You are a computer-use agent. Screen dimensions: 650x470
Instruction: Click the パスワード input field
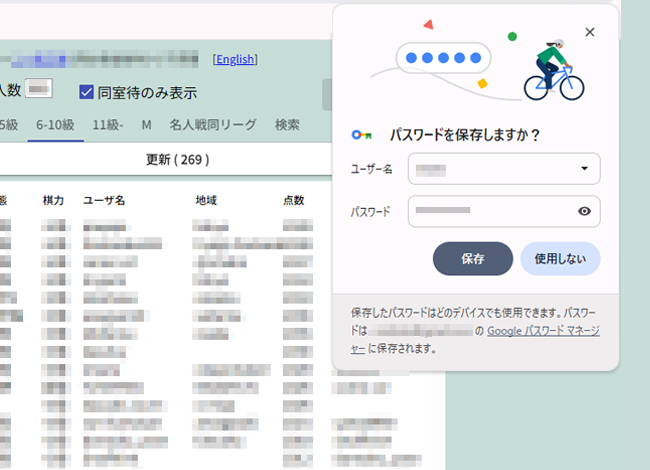(x=490, y=211)
